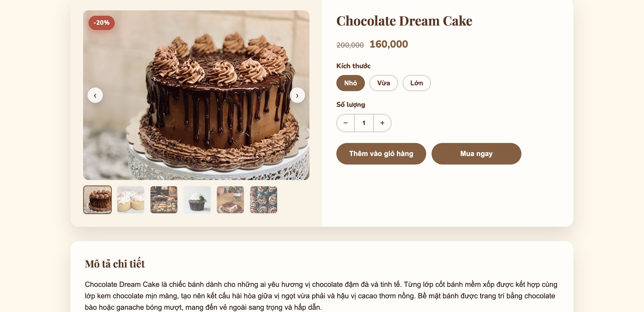
Task: Click the -20% discount badge
Action: (101, 23)
